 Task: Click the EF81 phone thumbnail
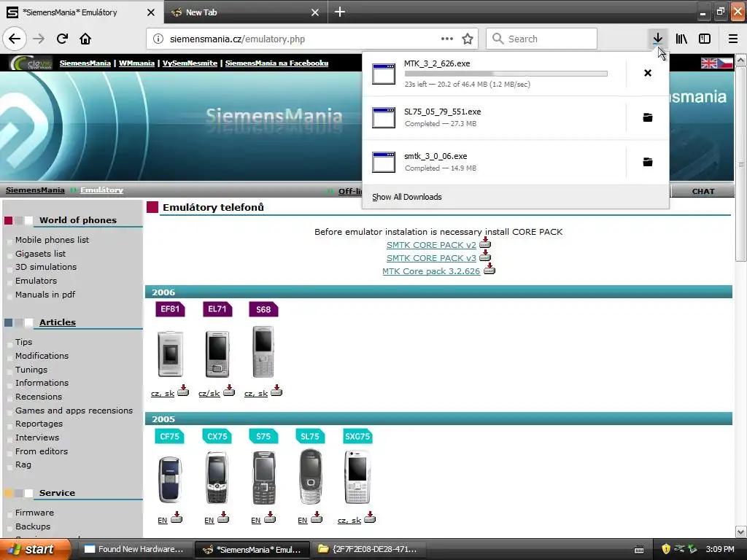click(x=170, y=354)
